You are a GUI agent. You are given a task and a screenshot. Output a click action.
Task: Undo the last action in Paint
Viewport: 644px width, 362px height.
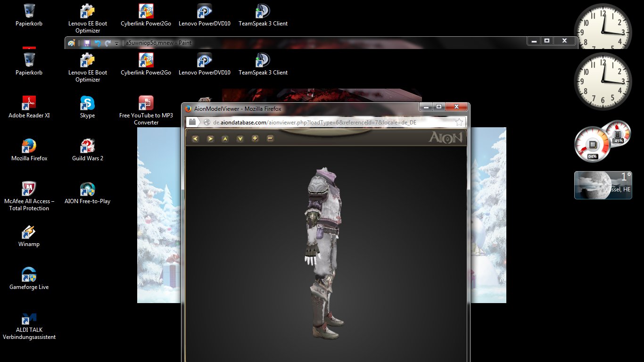point(98,43)
